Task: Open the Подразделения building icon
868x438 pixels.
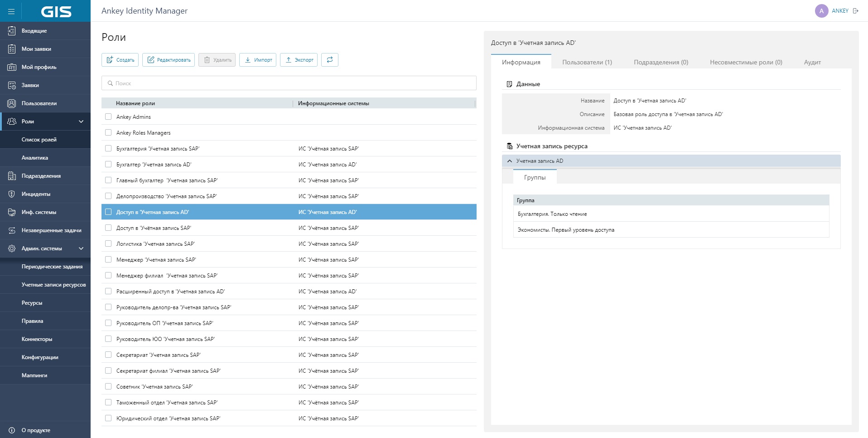Action: coord(12,176)
